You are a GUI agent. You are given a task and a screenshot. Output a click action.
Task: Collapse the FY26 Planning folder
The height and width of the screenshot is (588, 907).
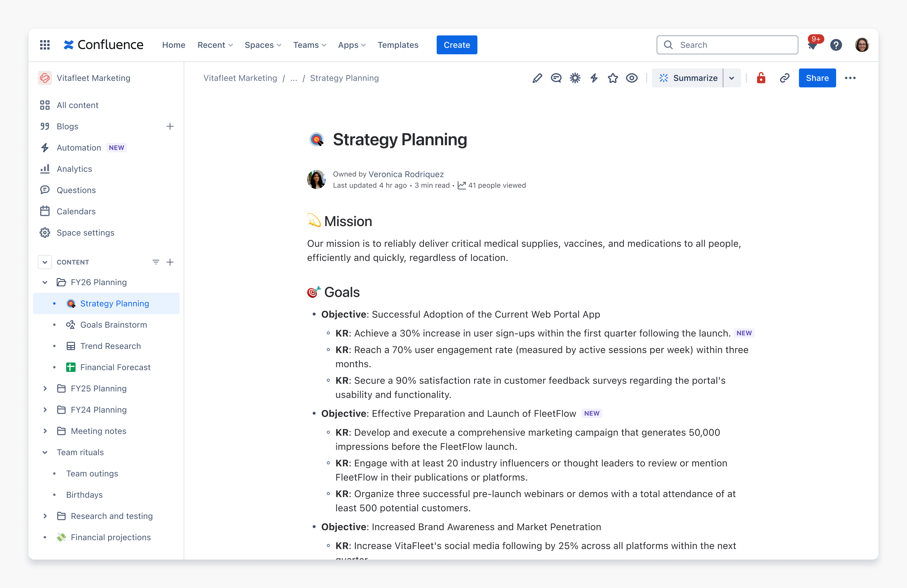point(45,282)
